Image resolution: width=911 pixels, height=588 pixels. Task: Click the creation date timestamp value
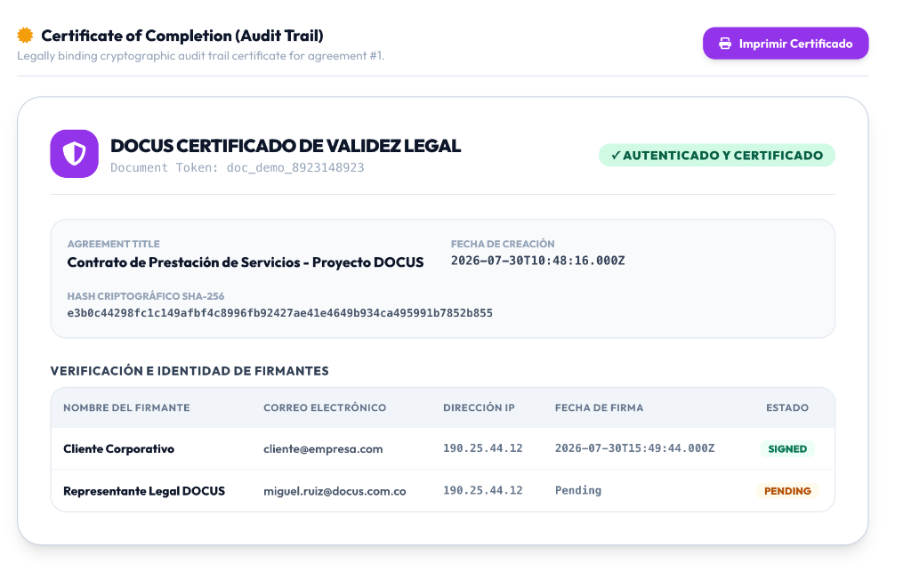pos(537,261)
